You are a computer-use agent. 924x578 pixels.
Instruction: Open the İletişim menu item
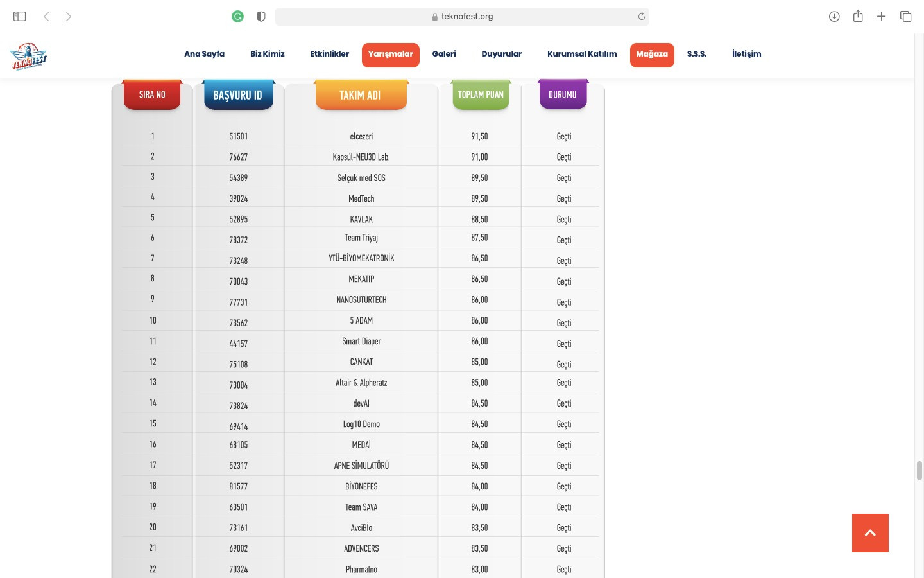coord(746,54)
